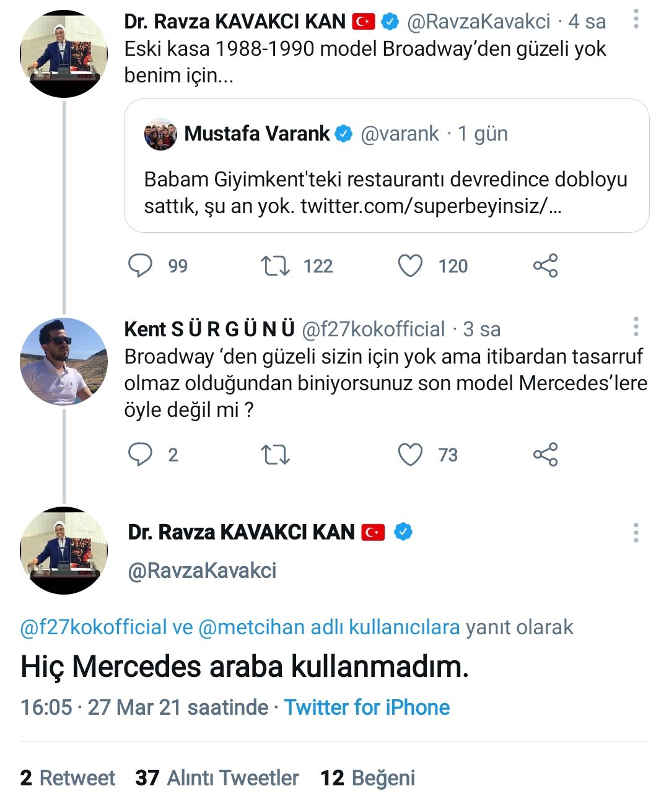The height and width of the screenshot is (812, 669).
Task: Open more options on the main tweet
Action: point(636,533)
